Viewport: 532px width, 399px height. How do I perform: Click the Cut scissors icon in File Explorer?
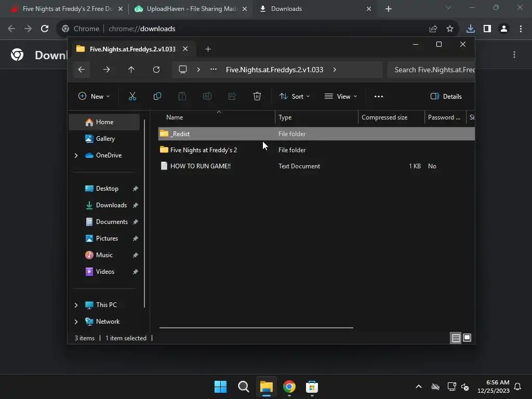tap(132, 96)
